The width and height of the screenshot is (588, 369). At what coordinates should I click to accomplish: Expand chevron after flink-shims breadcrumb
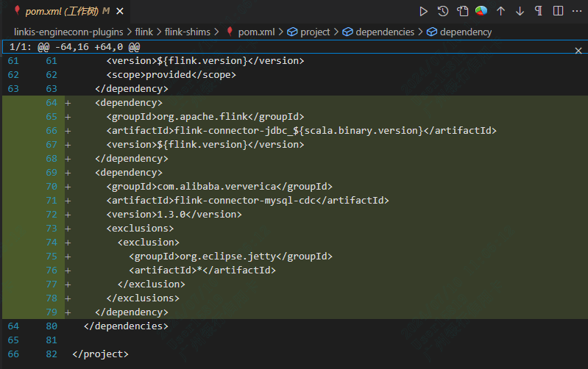(217, 32)
